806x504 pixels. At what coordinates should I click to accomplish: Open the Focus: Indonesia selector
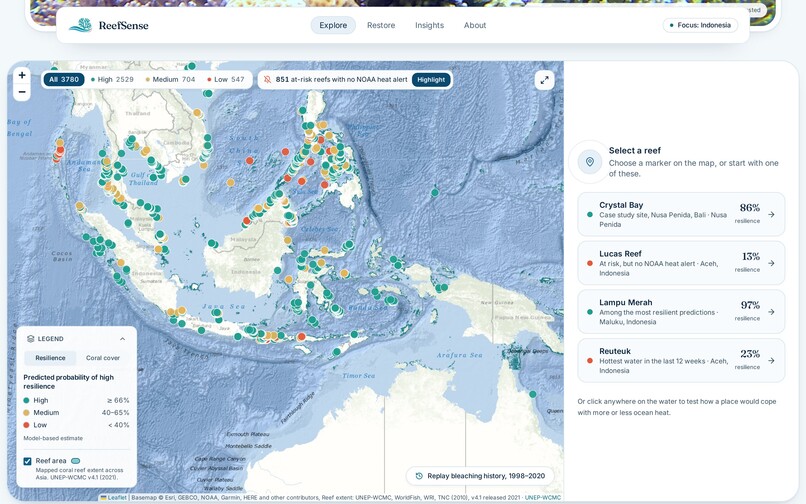click(x=700, y=25)
